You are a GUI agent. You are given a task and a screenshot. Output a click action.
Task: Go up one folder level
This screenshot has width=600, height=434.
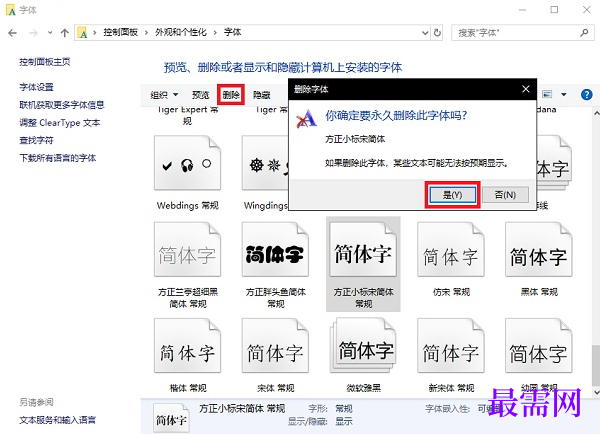(64, 33)
